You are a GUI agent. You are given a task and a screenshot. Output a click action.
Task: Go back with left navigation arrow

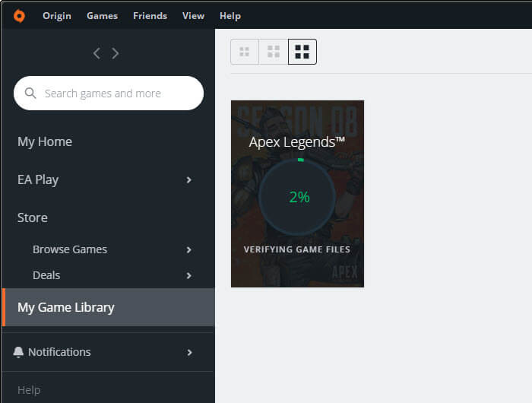coord(97,53)
